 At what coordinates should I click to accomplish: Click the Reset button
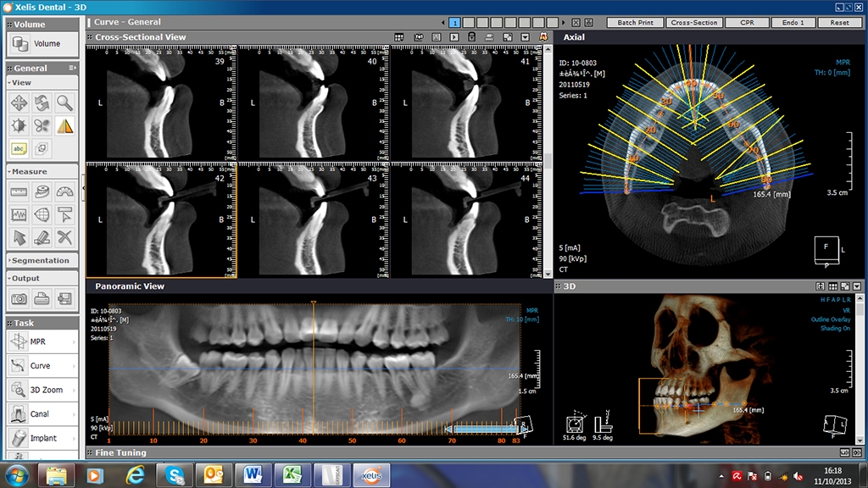click(839, 23)
